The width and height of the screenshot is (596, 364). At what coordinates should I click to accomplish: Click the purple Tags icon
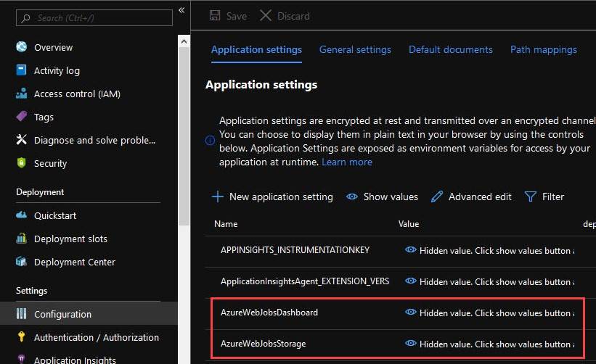coord(22,116)
